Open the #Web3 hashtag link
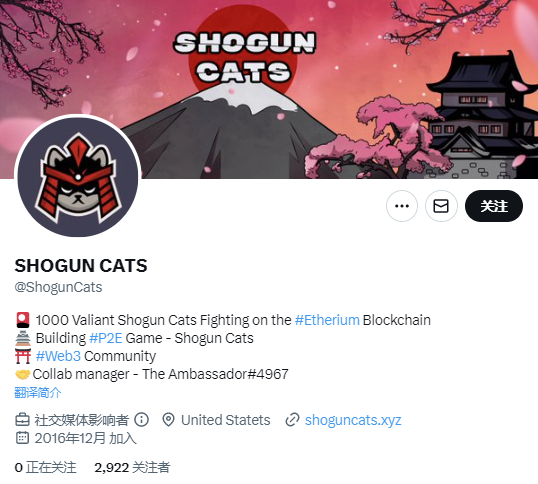This screenshot has width=538, height=484. [58, 356]
